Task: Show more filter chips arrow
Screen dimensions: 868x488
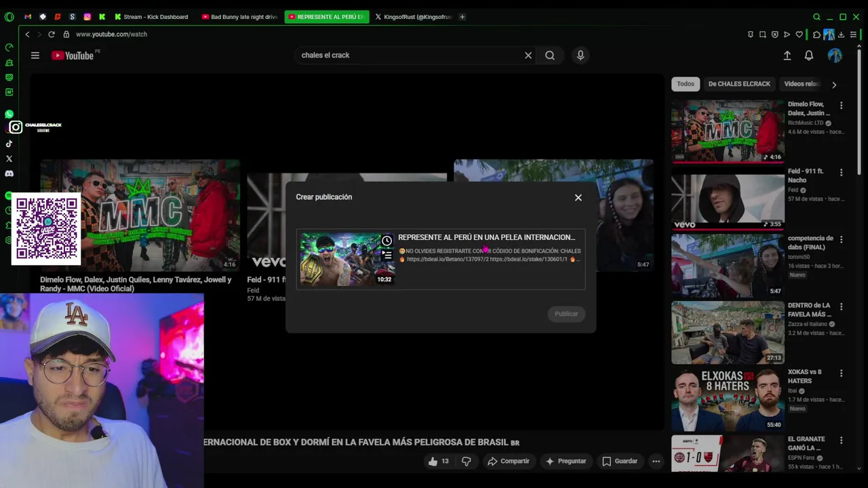Action: tap(834, 85)
